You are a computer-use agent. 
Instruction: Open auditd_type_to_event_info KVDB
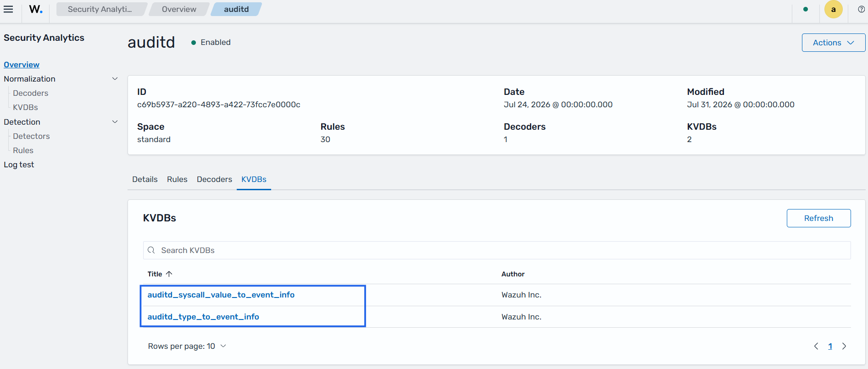coord(203,317)
